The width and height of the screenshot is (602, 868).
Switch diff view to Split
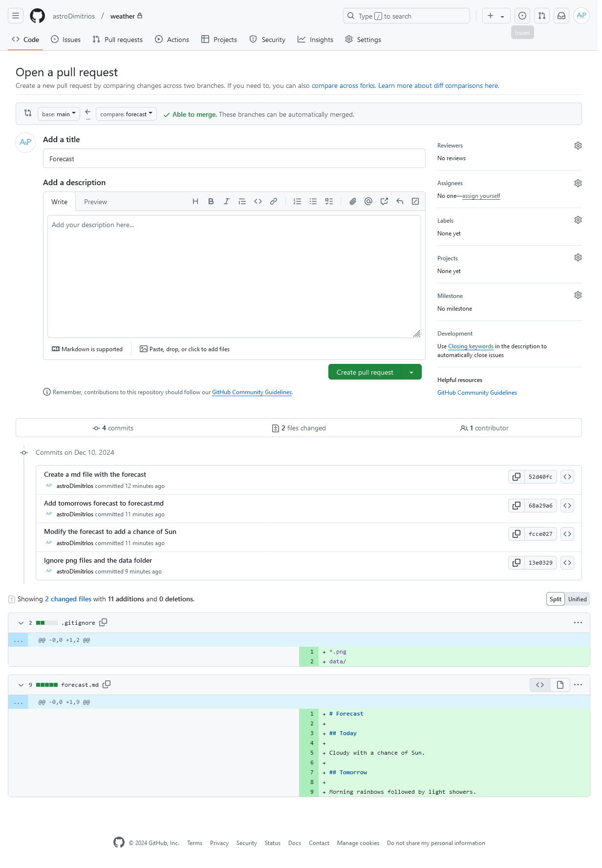point(556,599)
